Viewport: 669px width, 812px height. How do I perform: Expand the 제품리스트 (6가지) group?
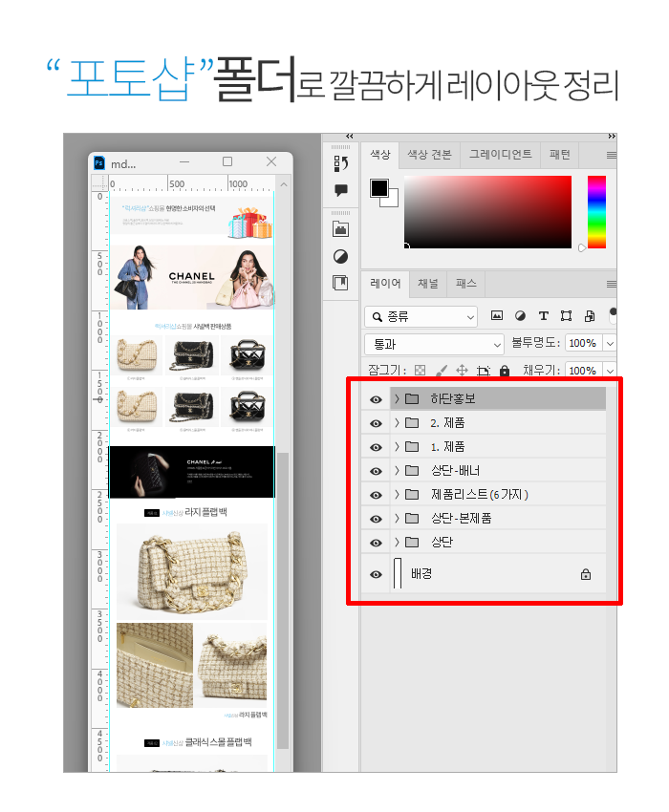click(397, 495)
